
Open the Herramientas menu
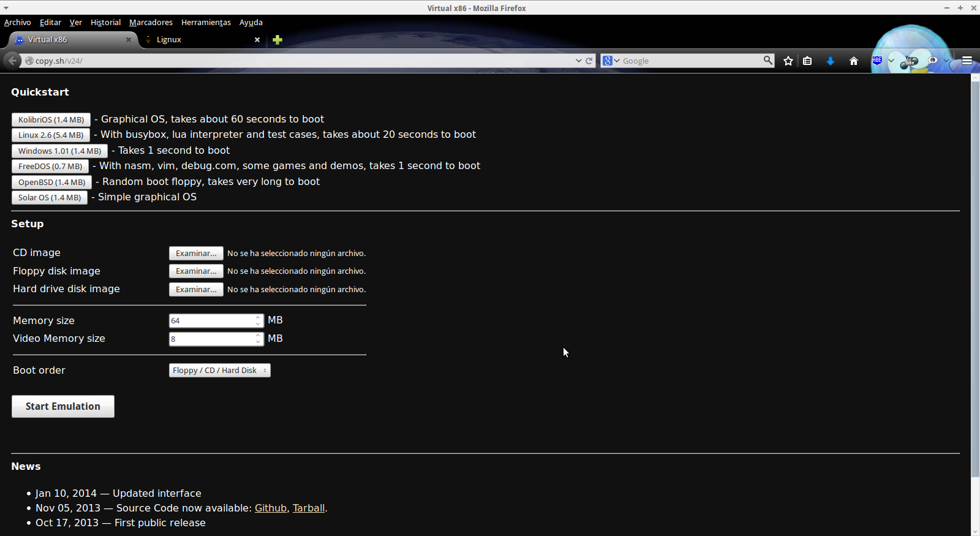pos(206,23)
